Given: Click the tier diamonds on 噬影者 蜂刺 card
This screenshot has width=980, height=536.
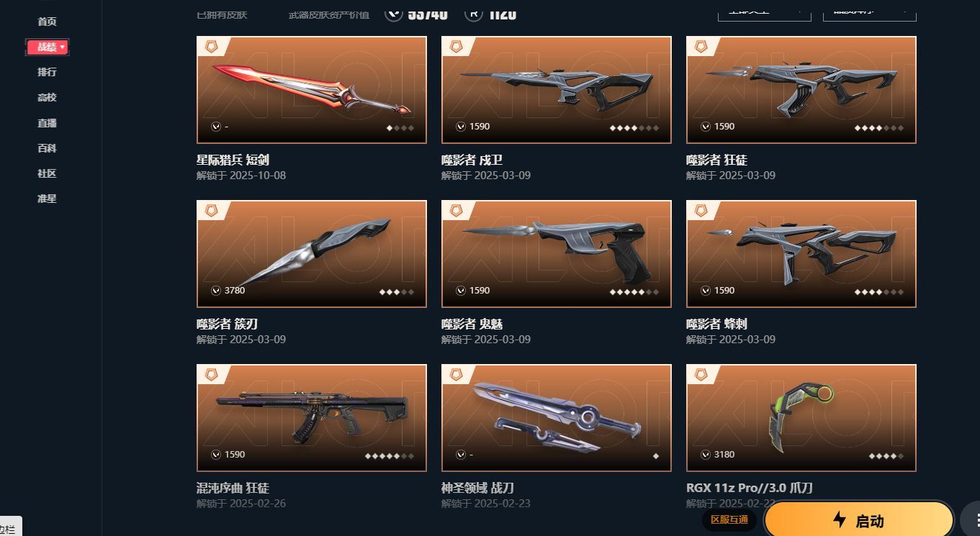Looking at the screenshot, I should click(x=879, y=292).
